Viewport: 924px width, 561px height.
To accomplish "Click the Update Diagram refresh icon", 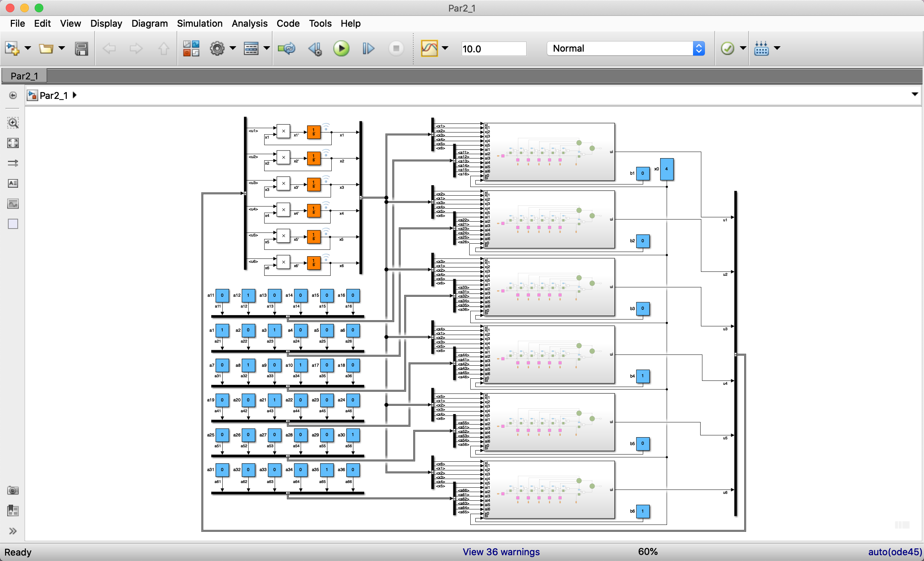I will click(287, 48).
